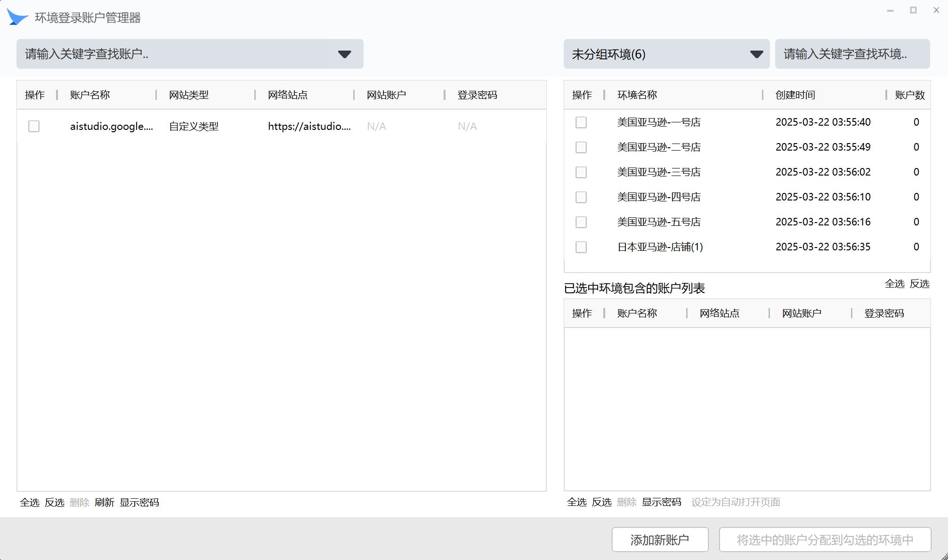Click timestamp 2025-03-22 03:55:40

[823, 122]
